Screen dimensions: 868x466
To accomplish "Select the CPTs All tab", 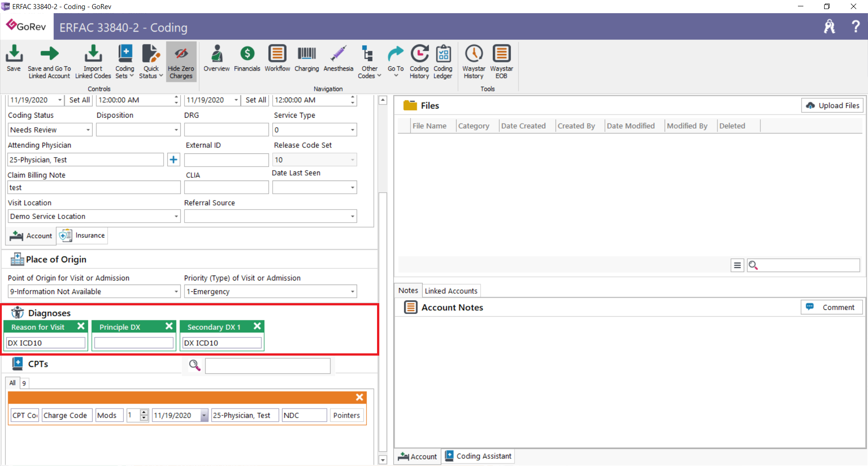I will click(13, 383).
